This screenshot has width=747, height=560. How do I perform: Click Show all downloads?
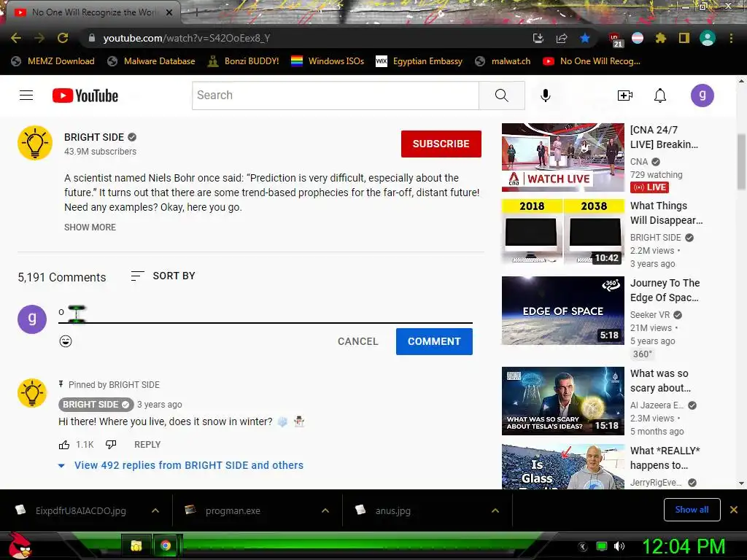692,510
